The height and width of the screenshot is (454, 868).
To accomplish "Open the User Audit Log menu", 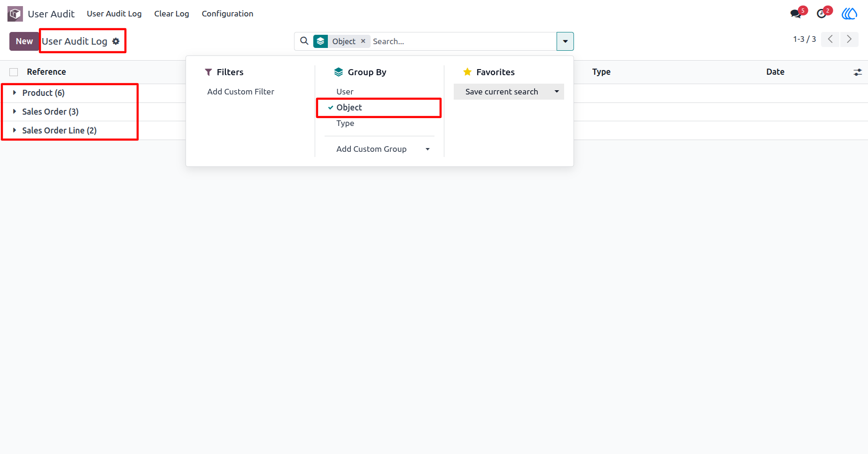I will [x=114, y=14].
